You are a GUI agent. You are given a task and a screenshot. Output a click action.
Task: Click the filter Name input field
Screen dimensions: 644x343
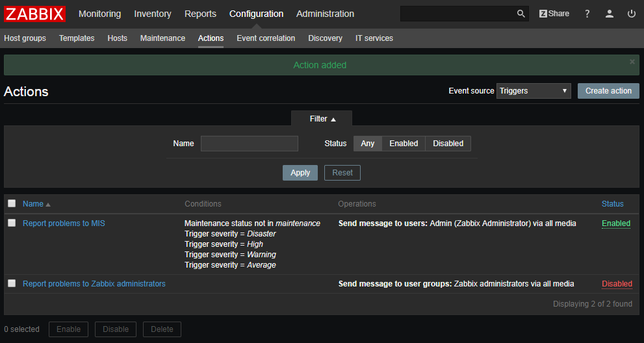[250, 144]
